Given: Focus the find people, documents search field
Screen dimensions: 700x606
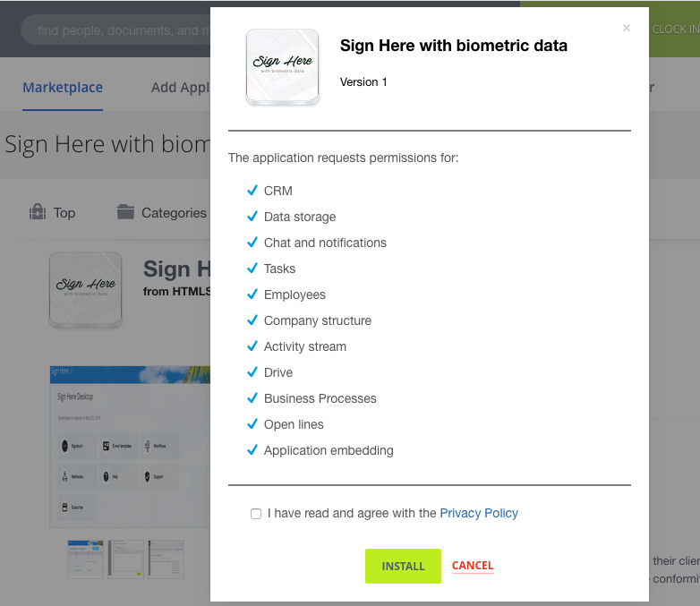Looking at the screenshot, I should (x=116, y=30).
